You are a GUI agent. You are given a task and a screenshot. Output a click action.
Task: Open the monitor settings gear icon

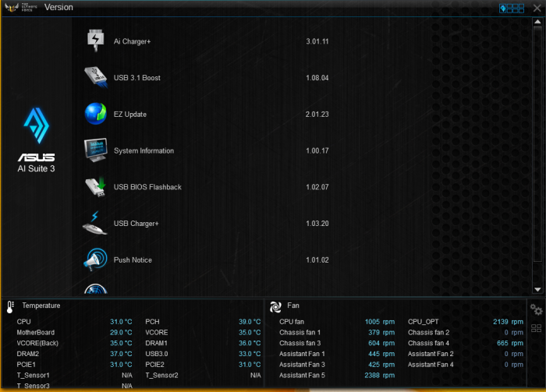[x=537, y=309]
